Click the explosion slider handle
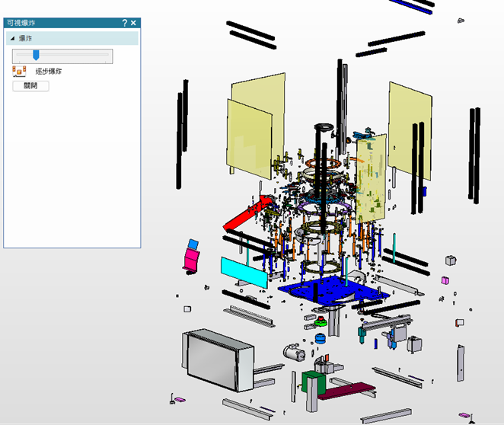Image resolution: width=504 pixels, height=425 pixels. coord(36,55)
